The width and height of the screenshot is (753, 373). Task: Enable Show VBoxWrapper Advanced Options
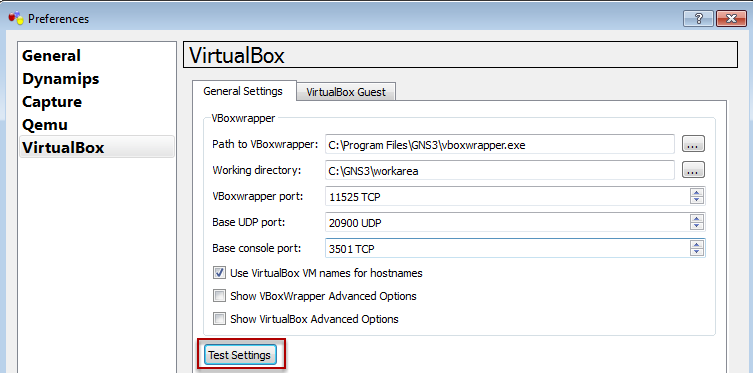[219, 296]
